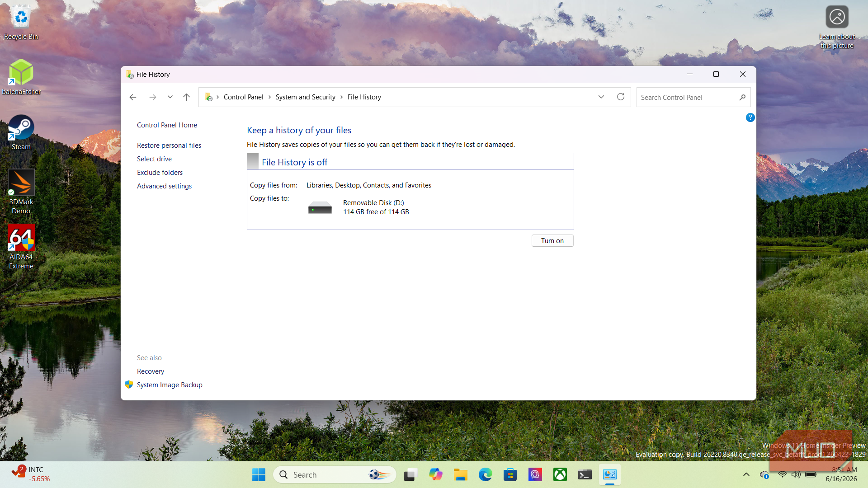This screenshot has height=488, width=868.
Task: Open Copilot from the taskbar
Action: pos(435,475)
